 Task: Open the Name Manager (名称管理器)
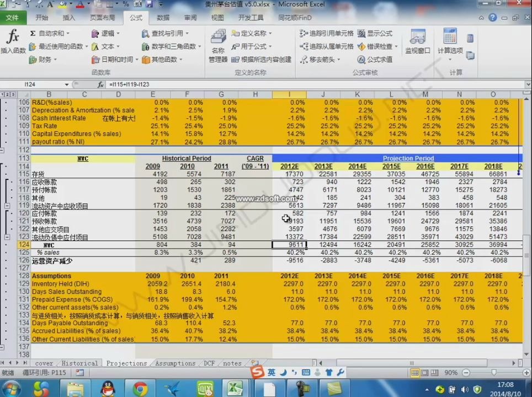coord(218,46)
